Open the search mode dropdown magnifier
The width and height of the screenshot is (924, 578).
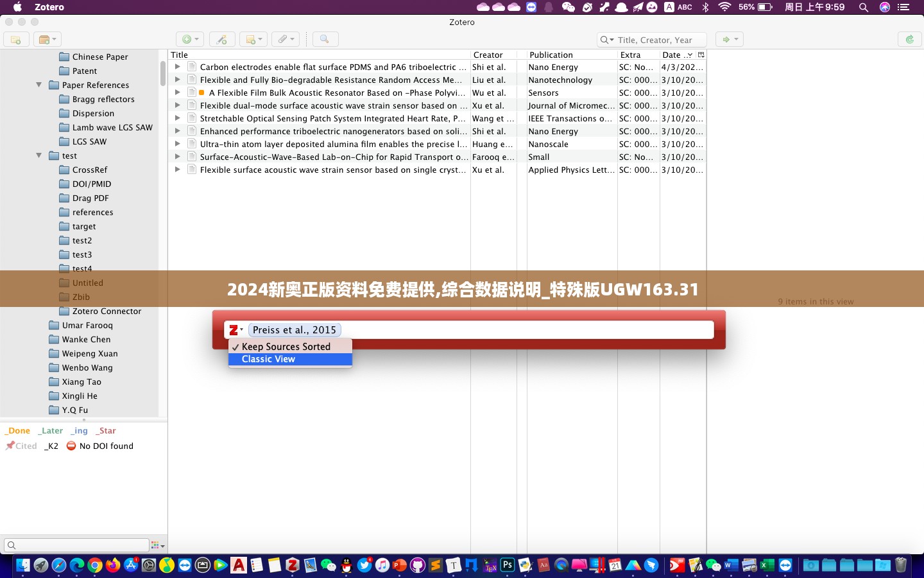click(606, 40)
